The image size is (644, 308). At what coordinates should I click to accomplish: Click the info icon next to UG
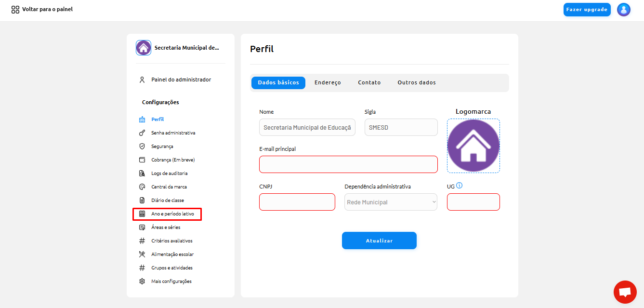tap(459, 186)
